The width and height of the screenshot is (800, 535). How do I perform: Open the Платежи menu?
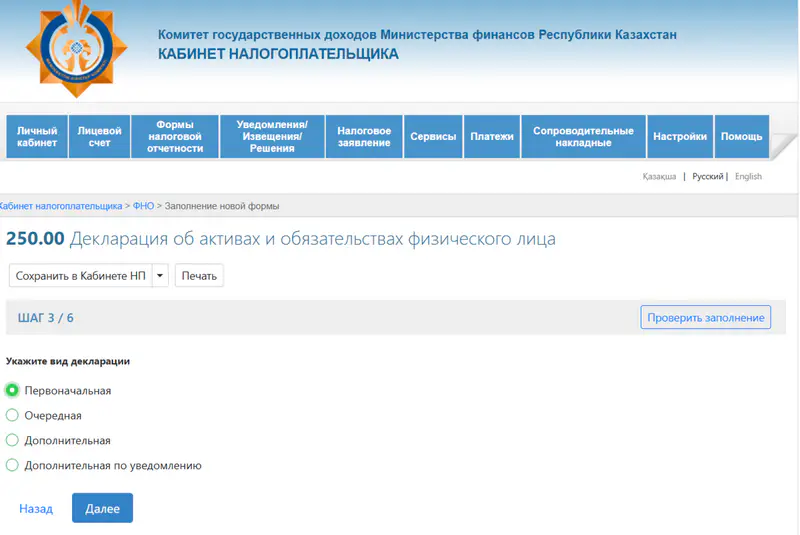[491, 137]
